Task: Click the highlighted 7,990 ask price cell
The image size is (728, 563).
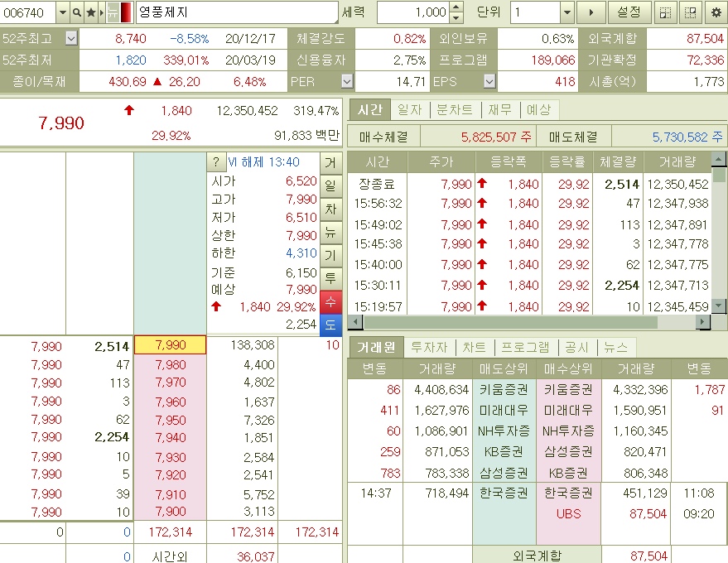Action: (170, 345)
